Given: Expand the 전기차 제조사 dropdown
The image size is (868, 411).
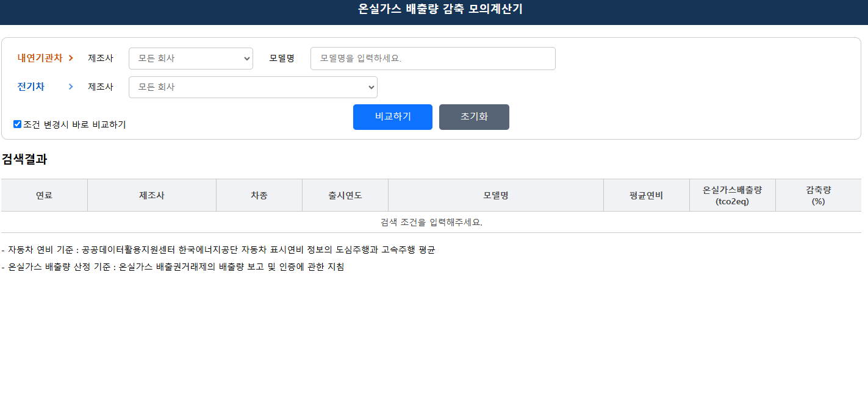Looking at the screenshot, I should pyautogui.click(x=253, y=87).
